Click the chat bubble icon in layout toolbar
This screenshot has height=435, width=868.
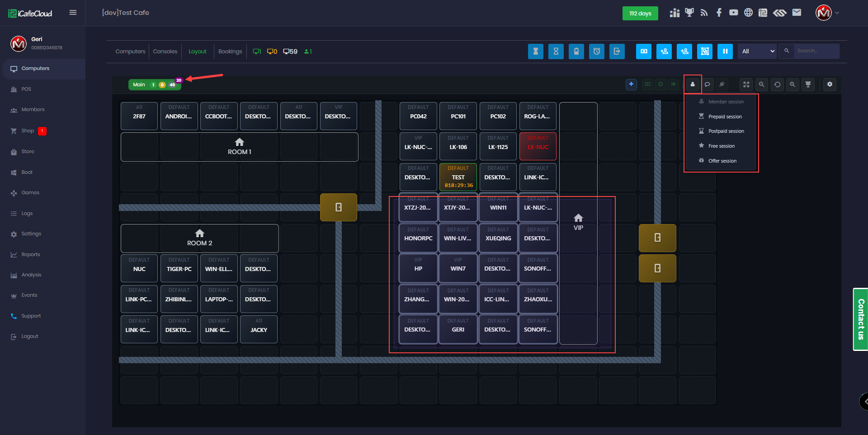pyautogui.click(x=708, y=84)
